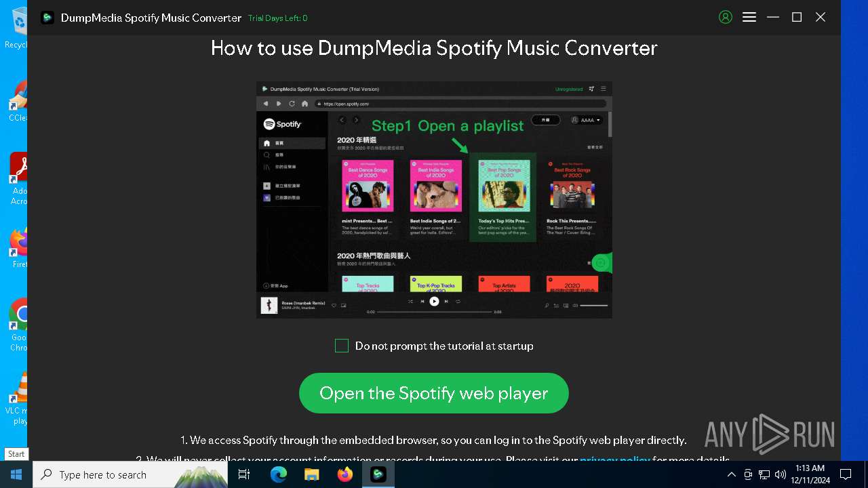Click the 'Type here to search' box
868x488 pixels.
point(130,474)
